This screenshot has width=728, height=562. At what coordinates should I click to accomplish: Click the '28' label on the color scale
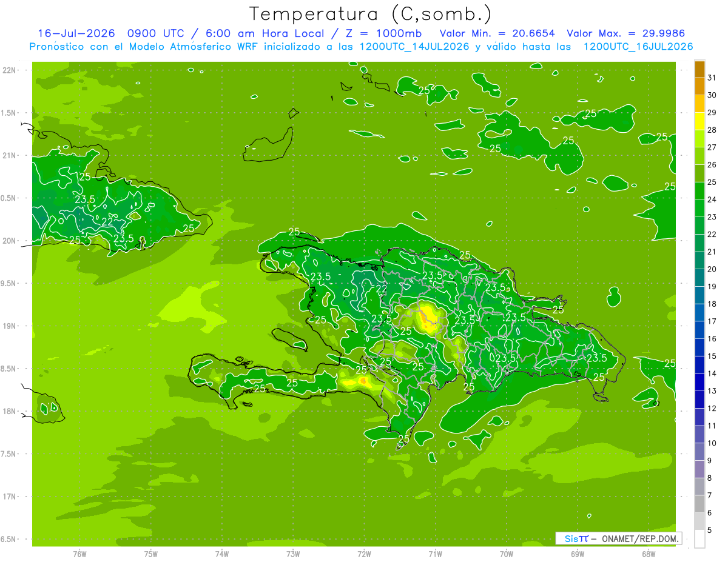712,130
